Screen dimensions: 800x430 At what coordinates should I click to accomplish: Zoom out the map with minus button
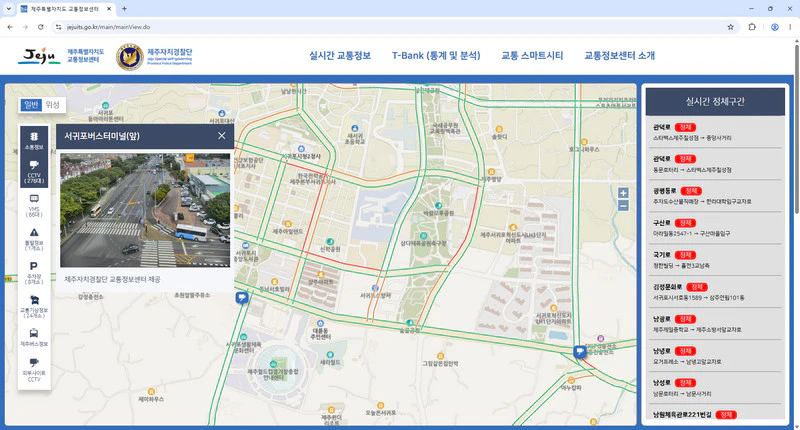point(623,206)
